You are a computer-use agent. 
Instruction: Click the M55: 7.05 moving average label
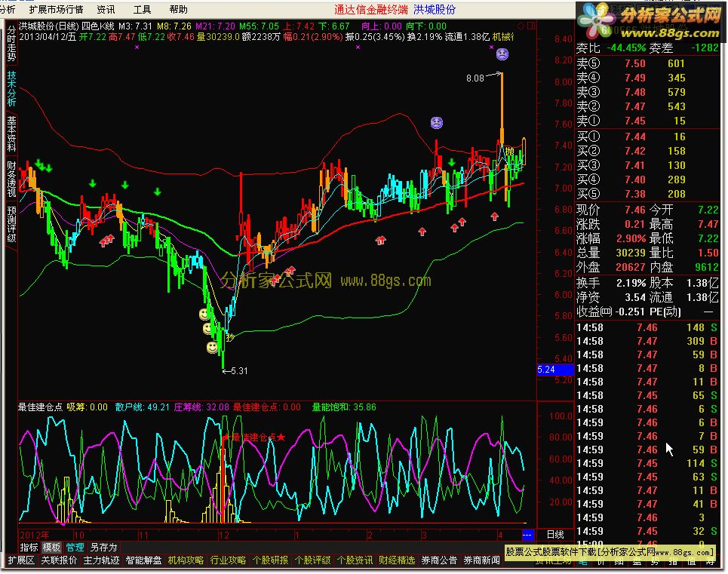259,26
